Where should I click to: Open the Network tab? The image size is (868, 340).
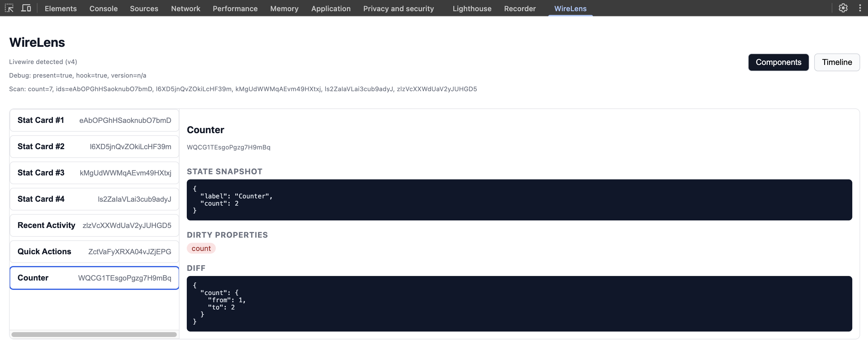coord(185,8)
